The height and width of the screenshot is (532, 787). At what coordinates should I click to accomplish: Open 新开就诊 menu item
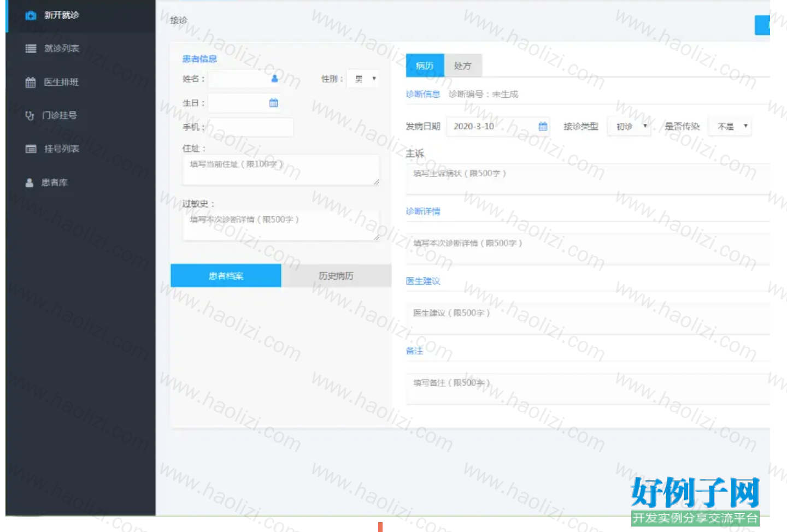pyautogui.click(x=80, y=15)
